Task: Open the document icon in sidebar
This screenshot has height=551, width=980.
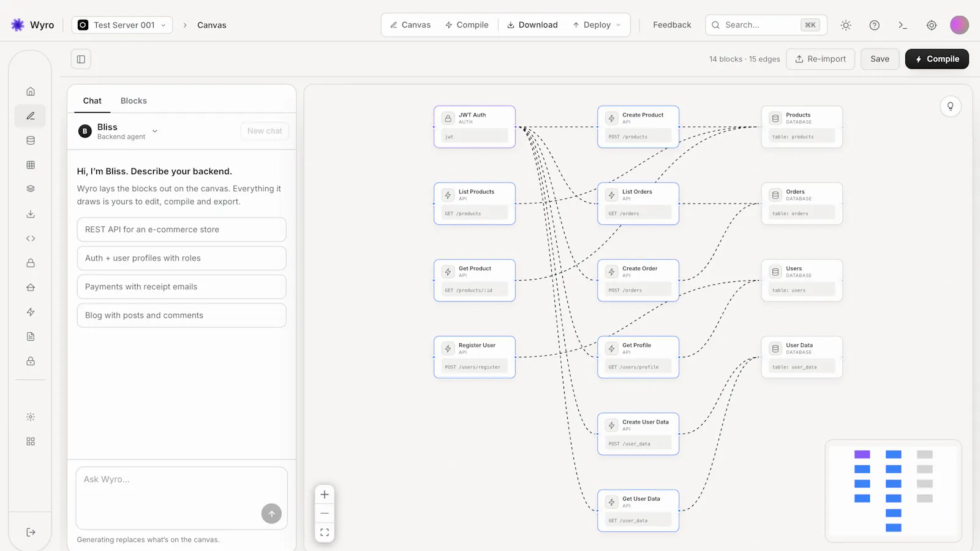Action: coord(30,336)
